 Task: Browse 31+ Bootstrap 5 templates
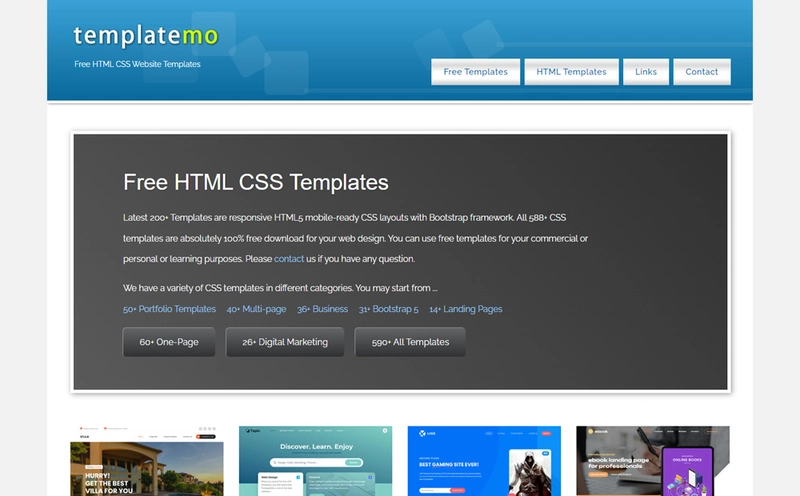pyautogui.click(x=388, y=309)
